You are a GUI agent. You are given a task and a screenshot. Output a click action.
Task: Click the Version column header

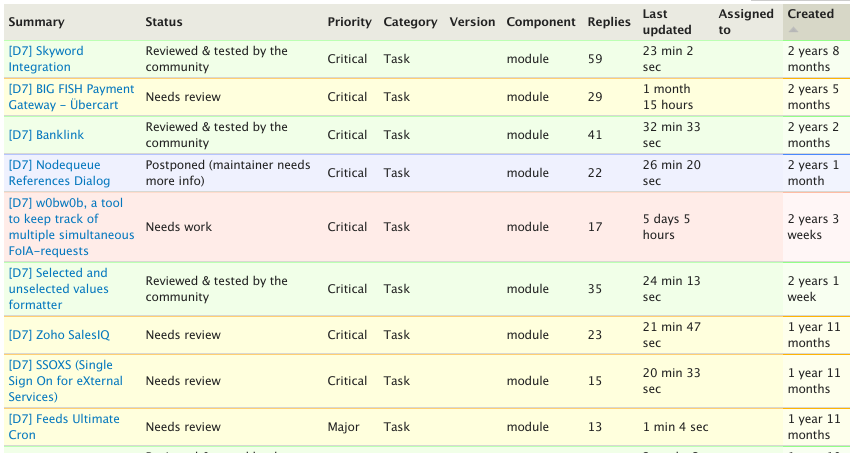point(472,22)
